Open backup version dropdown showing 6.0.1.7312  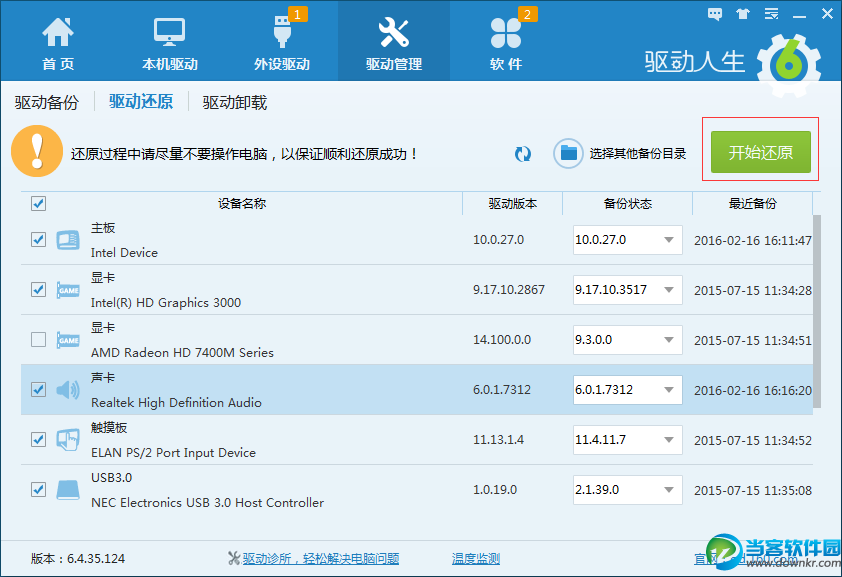[628, 390]
